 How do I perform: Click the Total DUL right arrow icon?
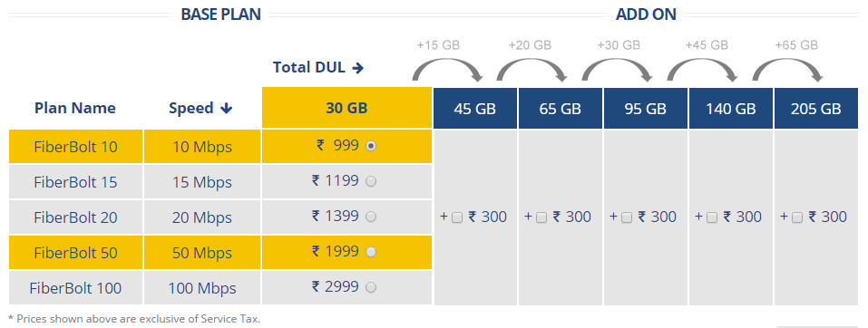[357, 68]
